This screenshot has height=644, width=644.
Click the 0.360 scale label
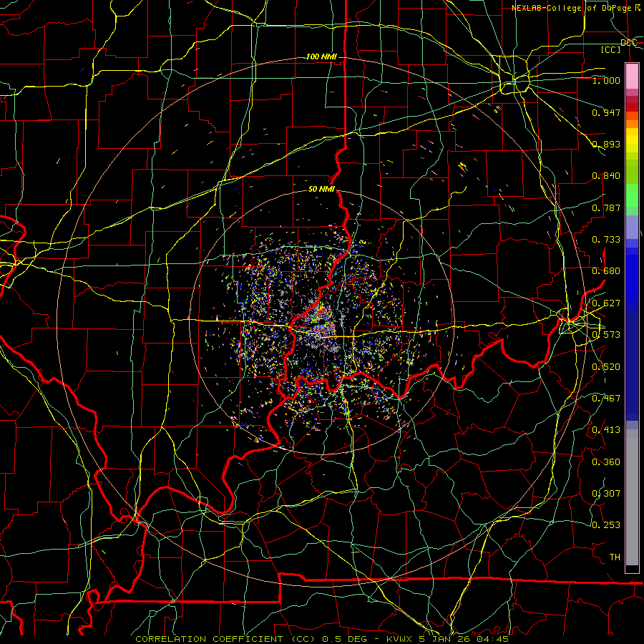click(606, 462)
